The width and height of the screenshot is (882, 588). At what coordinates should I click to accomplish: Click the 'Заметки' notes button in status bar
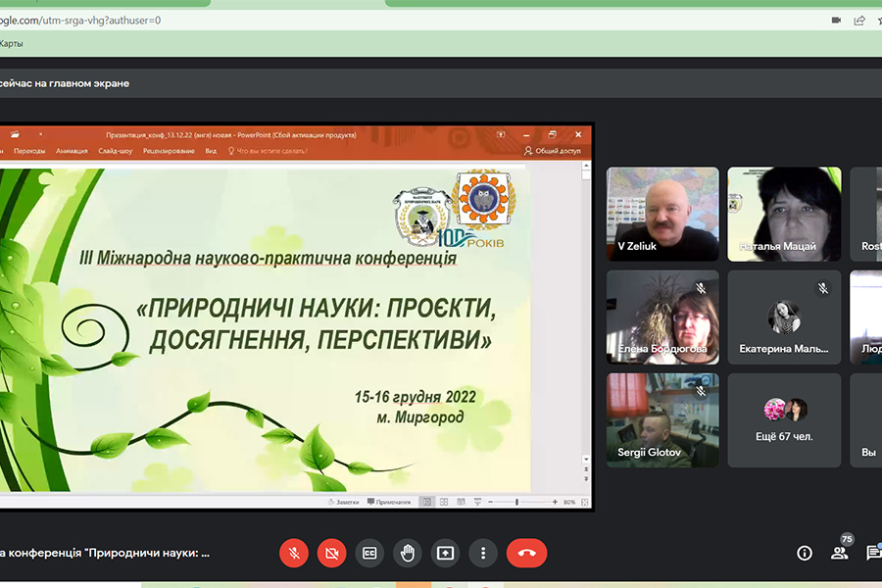tap(343, 502)
